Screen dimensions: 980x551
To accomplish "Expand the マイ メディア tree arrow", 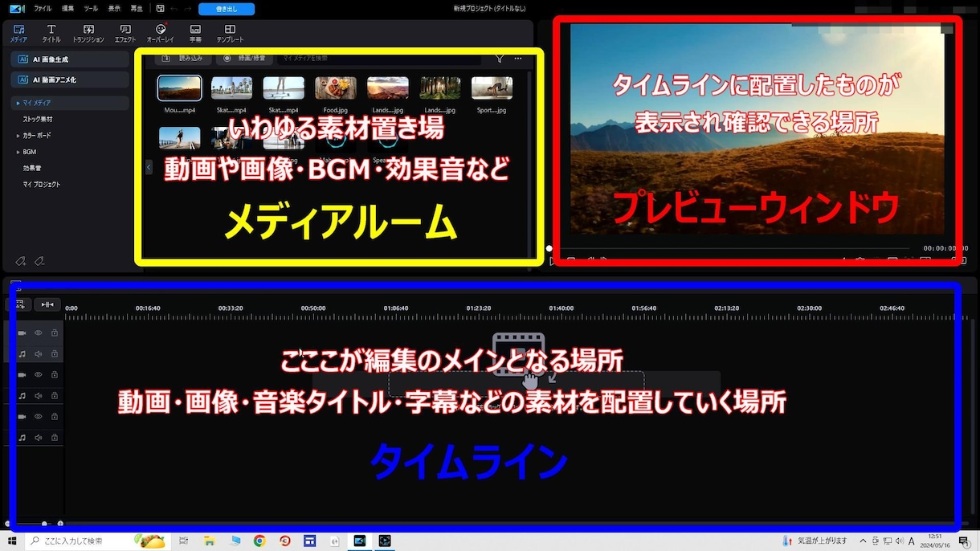I will 17,103.
